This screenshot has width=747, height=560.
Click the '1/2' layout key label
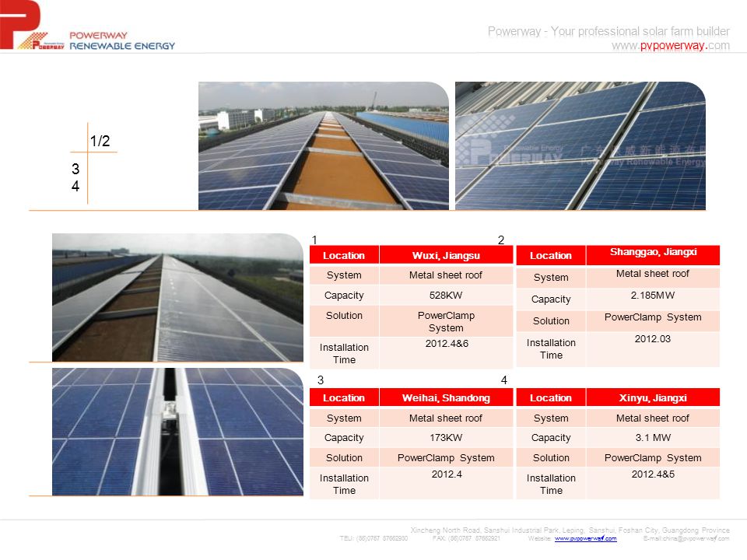point(100,141)
